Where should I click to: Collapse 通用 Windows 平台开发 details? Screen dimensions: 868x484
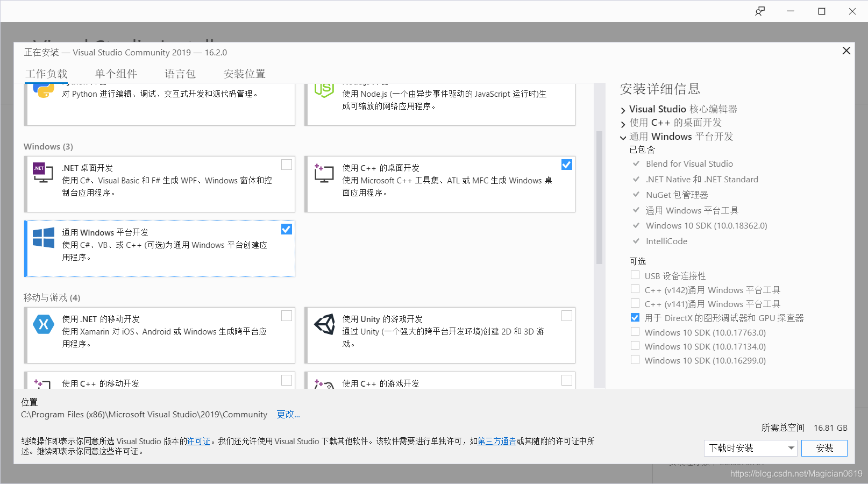tap(623, 138)
